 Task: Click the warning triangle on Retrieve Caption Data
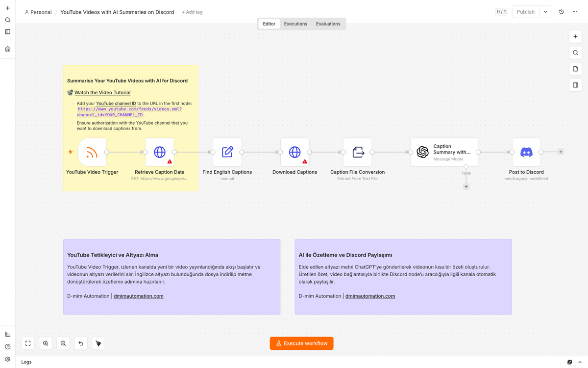(170, 161)
